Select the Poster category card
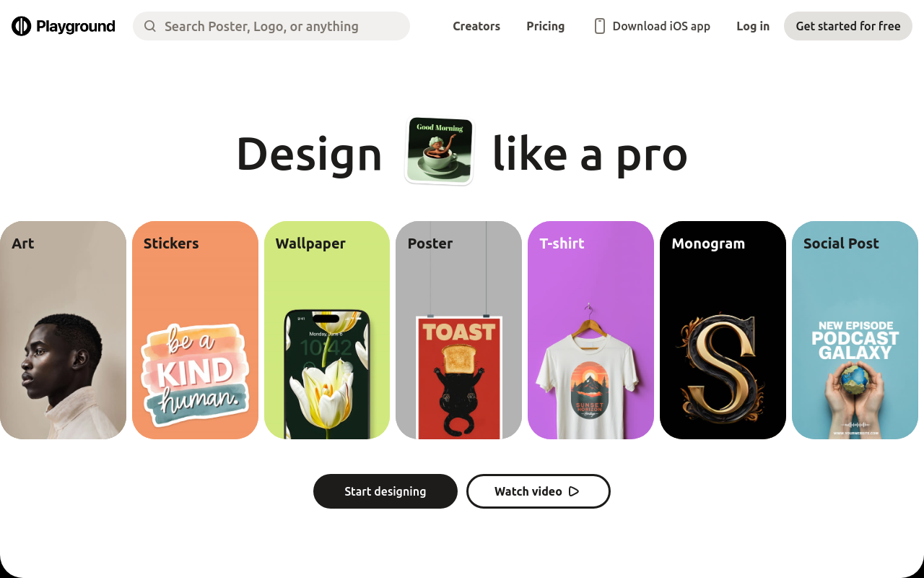The height and width of the screenshot is (578, 924). pos(459,330)
